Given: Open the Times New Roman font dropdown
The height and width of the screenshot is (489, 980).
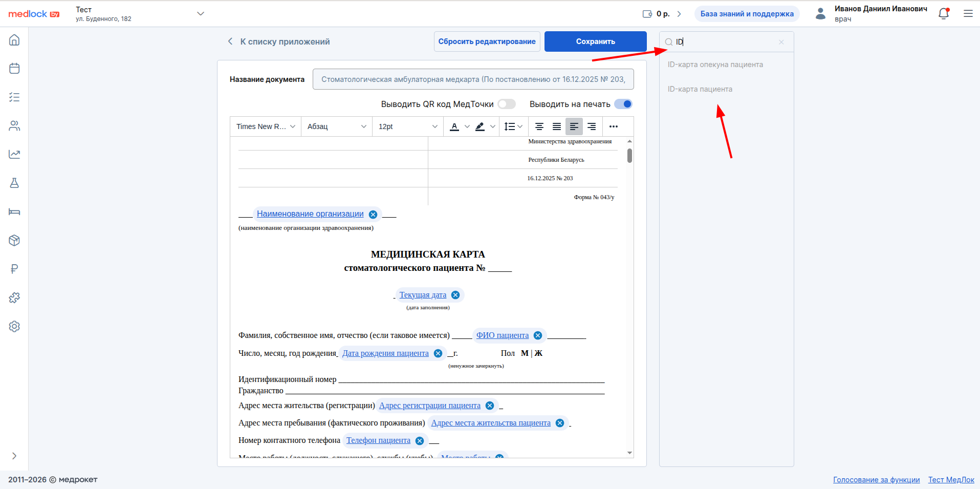Looking at the screenshot, I should [x=266, y=126].
